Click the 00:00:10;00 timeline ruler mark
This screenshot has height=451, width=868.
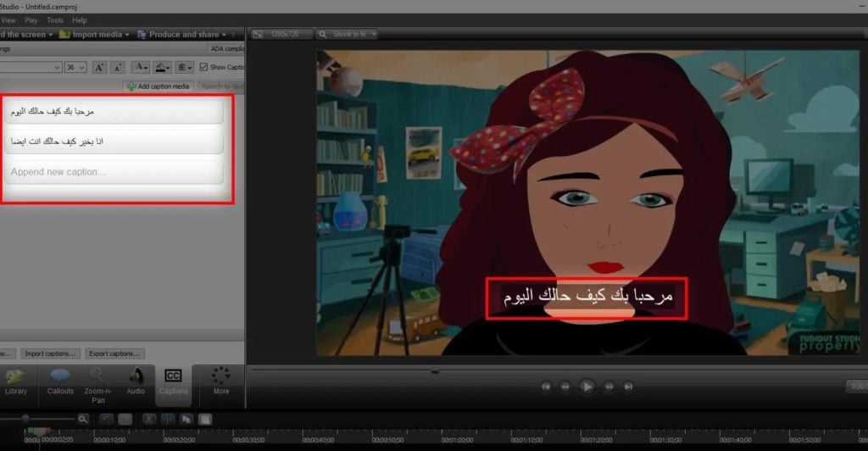coord(109,440)
